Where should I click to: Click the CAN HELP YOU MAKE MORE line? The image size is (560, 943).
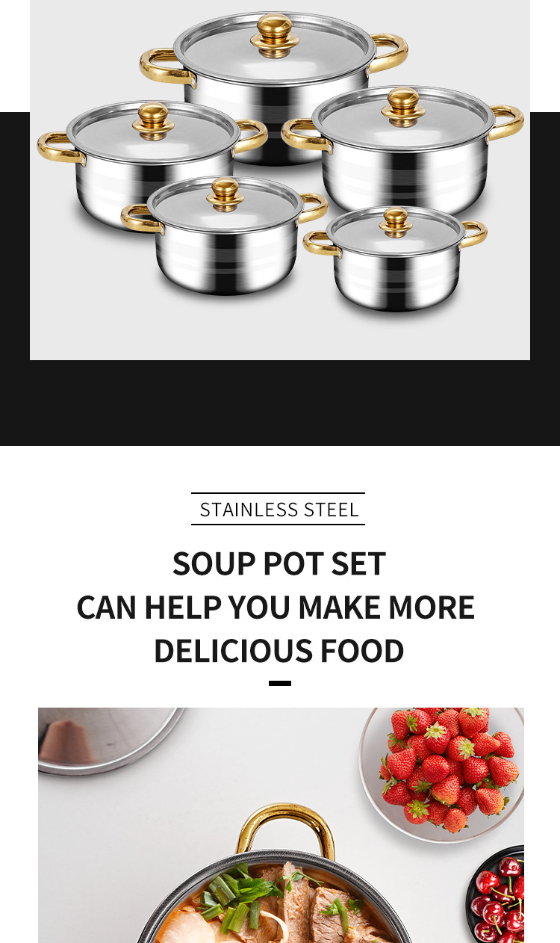click(x=276, y=607)
